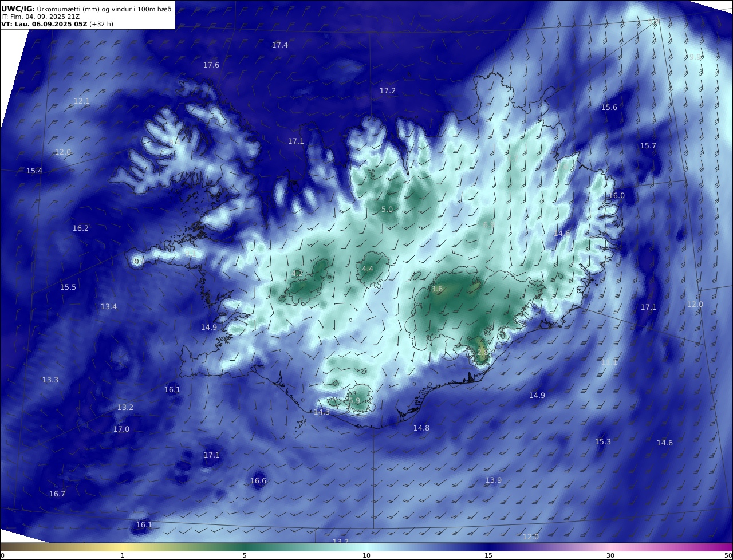Click the colorbar tick label 5

tap(245, 556)
